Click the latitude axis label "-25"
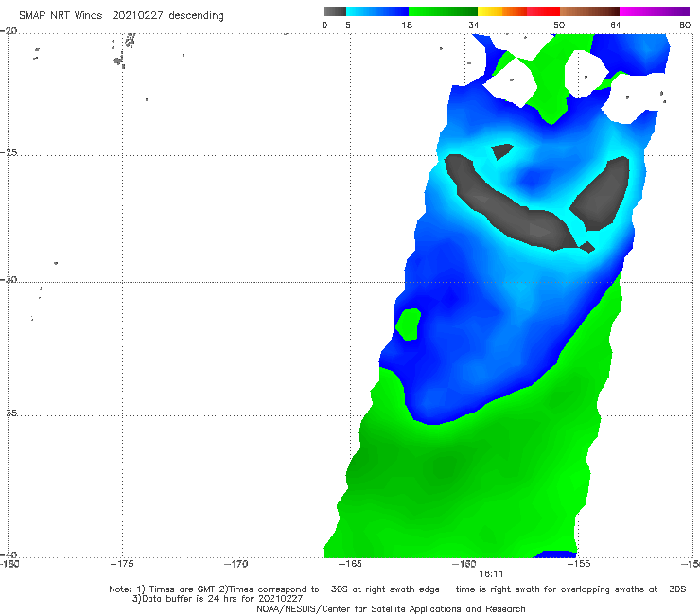The image size is (700, 615). tap(9, 152)
